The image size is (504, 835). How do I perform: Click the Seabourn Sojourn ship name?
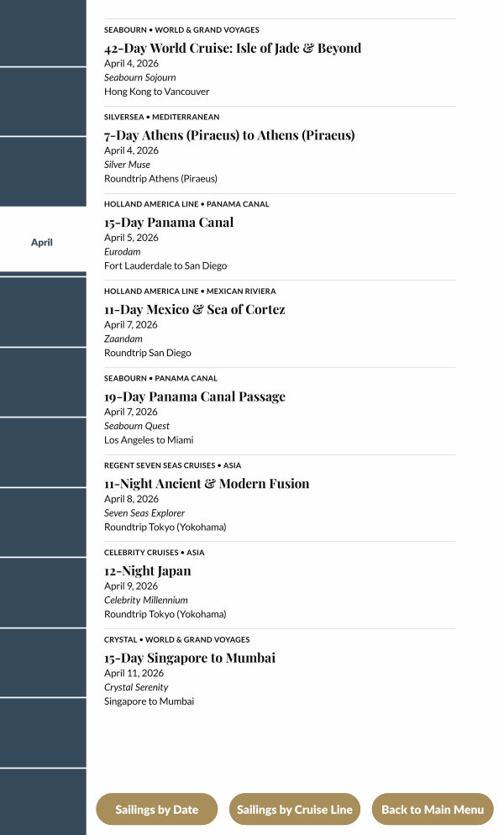tap(139, 77)
